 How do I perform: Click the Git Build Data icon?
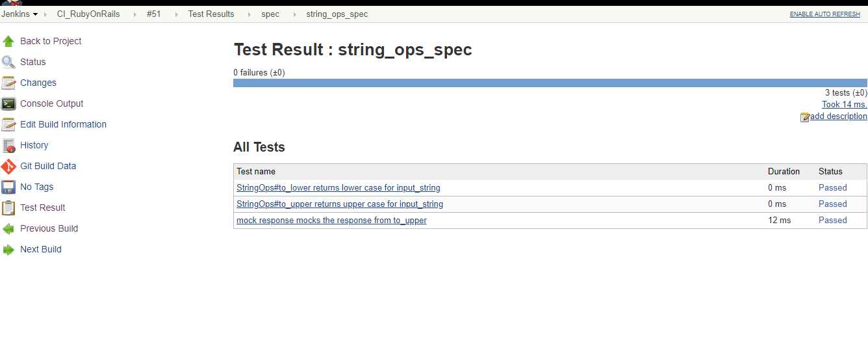[x=8, y=167]
